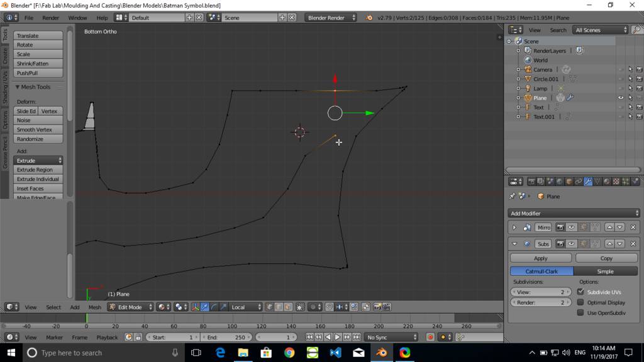Image resolution: width=644 pixels, height=362 pixels.
Task: Collapse the Mesh Tools panel
Action: 18,87
